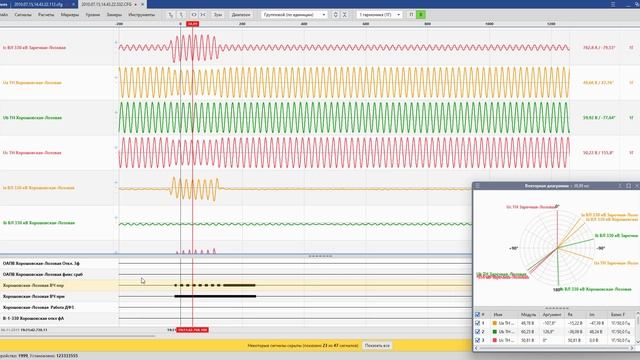Viewport: 640px width, 360px height.
Task: Select the green Ib ВЛ 330 кВ Хорошовская-Лозовая label
Action: [x=39, y=223]
